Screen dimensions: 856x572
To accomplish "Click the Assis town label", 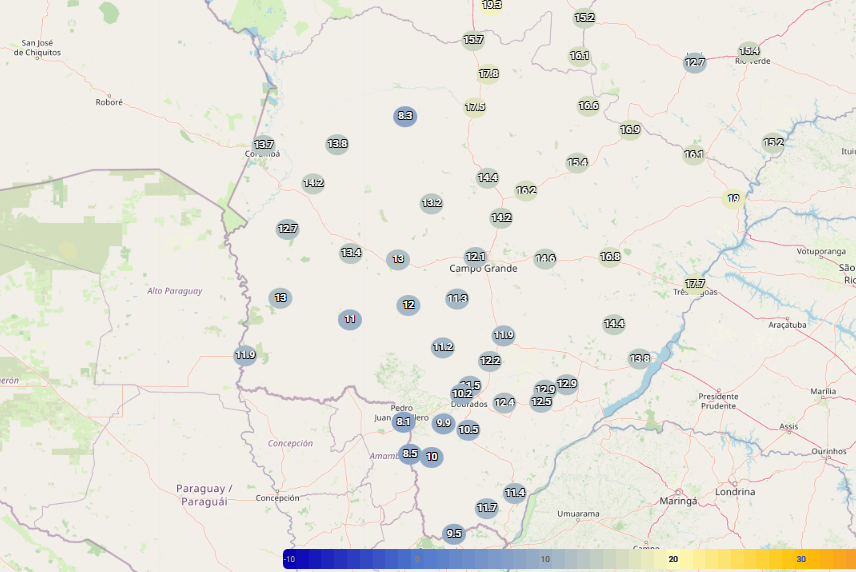I will coord(789,426).
